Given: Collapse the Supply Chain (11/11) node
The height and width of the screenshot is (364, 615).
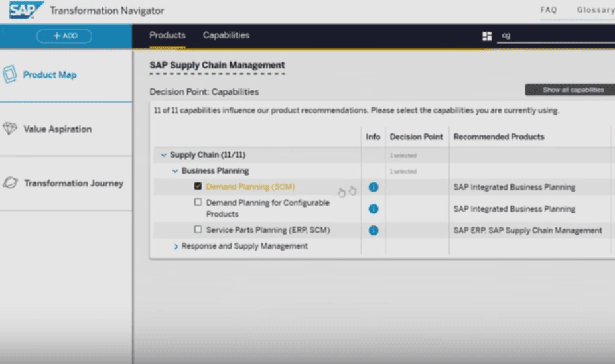Looking at the screenshot, I should pos(164,155).
